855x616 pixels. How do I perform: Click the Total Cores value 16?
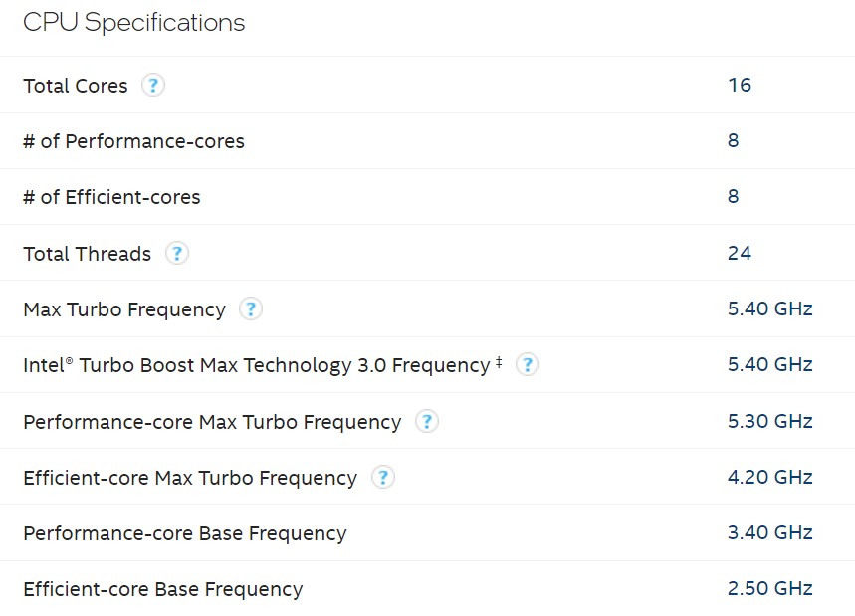[x=740, y=85]
